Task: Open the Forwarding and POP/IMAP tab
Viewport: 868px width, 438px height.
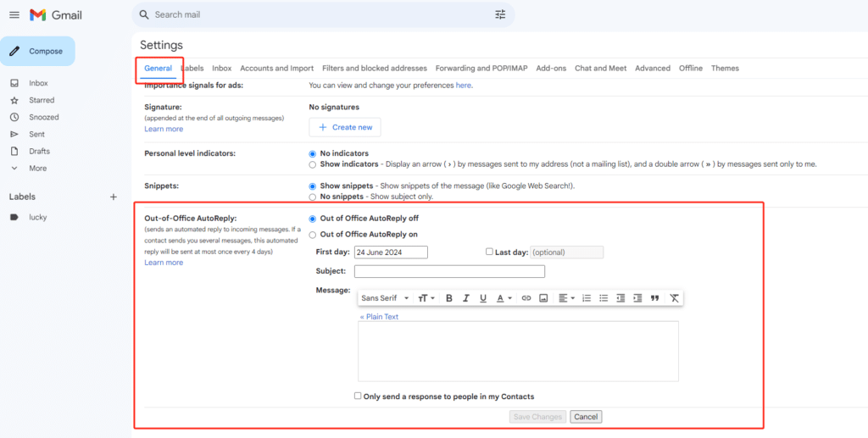Action: pyautogui.click(x=481, y=69)
